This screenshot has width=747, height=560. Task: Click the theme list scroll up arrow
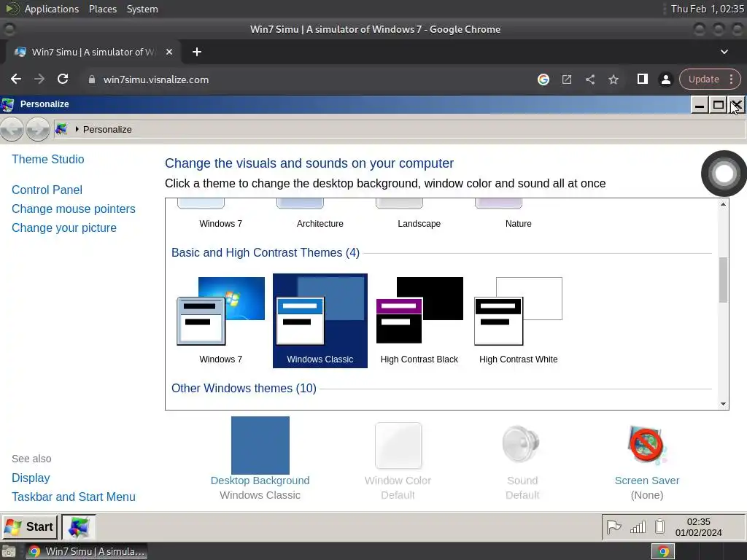723,204
